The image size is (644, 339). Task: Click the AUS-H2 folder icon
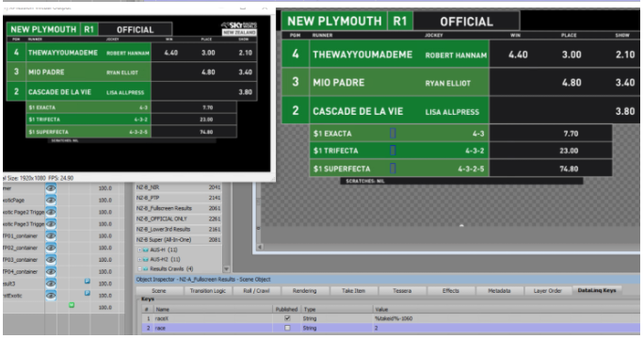pos(145,259)
